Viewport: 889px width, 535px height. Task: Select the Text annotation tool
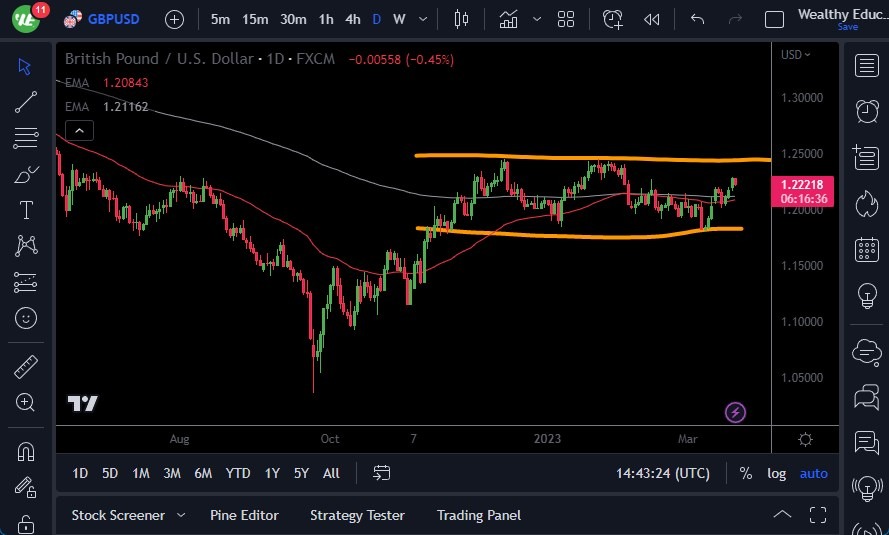click(x=26, y=210)
